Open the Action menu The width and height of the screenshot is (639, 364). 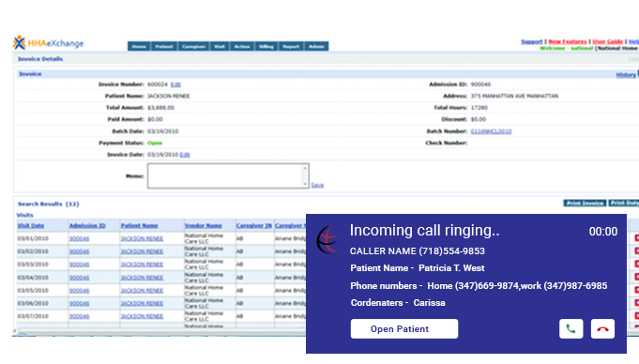(242, 47)
